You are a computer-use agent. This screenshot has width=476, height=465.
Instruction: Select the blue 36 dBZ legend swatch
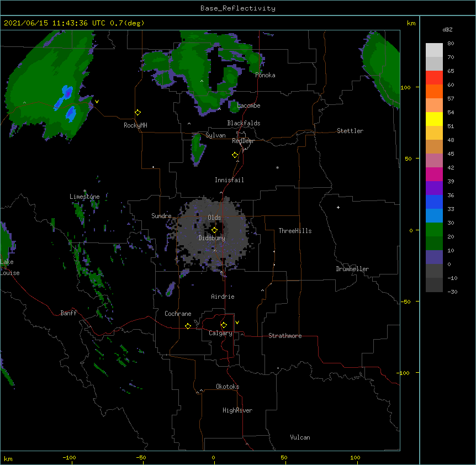pyautogui.click(x=434, y=202)
